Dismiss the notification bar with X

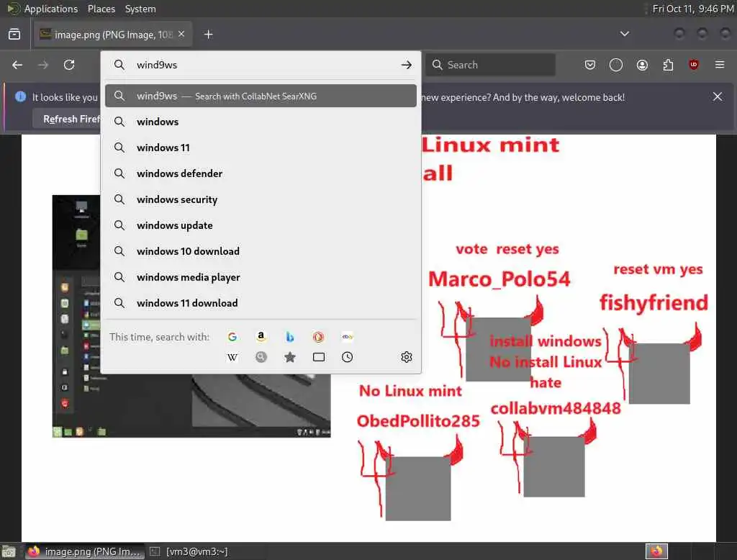(x=718, y=96)
